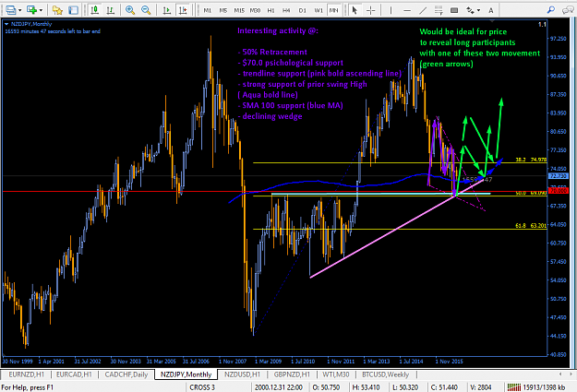Click the O: 50.750 open price
577x392 pixels.
point(326,387)
